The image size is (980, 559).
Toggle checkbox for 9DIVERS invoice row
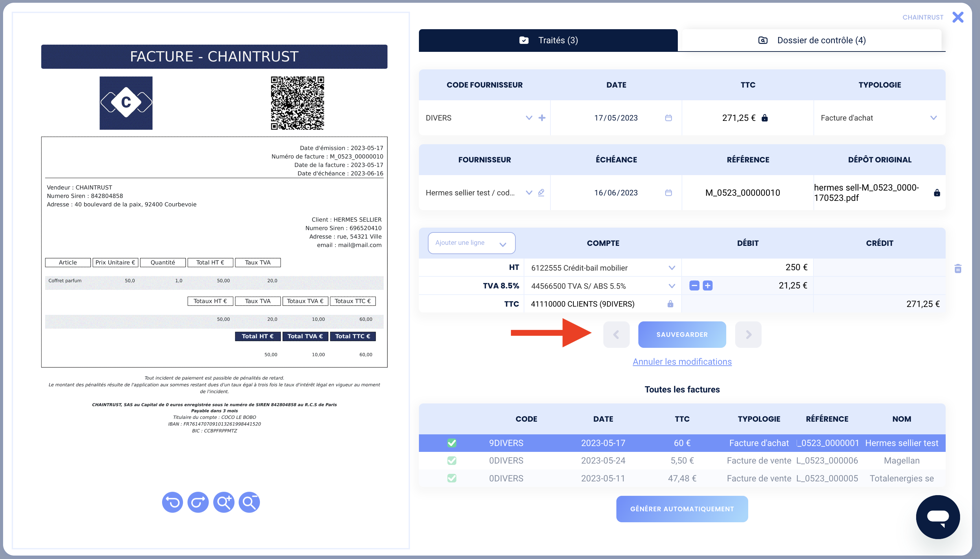tap(452, 443)
